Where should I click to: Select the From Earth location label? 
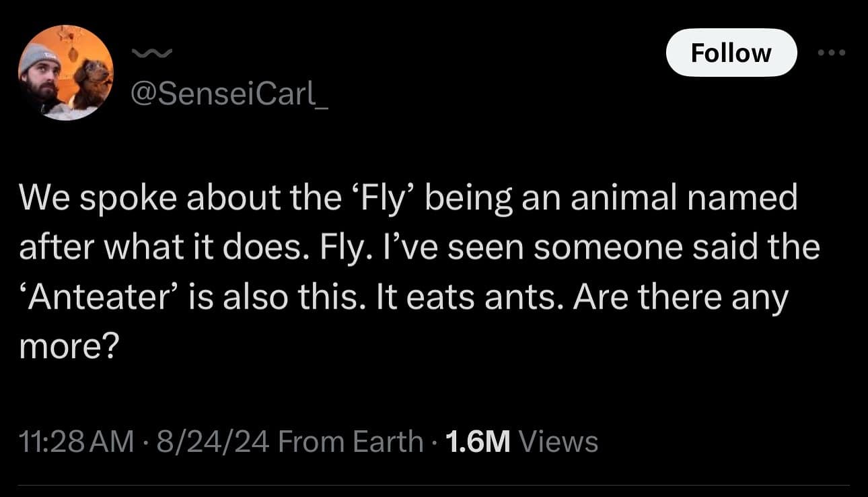click(x=350, y=442)
